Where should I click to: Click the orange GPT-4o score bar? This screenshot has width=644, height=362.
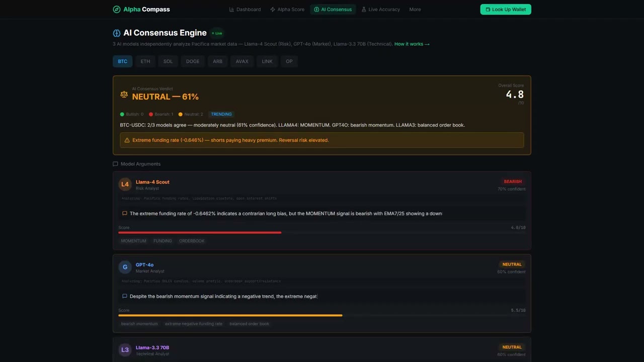(x=230, y=316)
